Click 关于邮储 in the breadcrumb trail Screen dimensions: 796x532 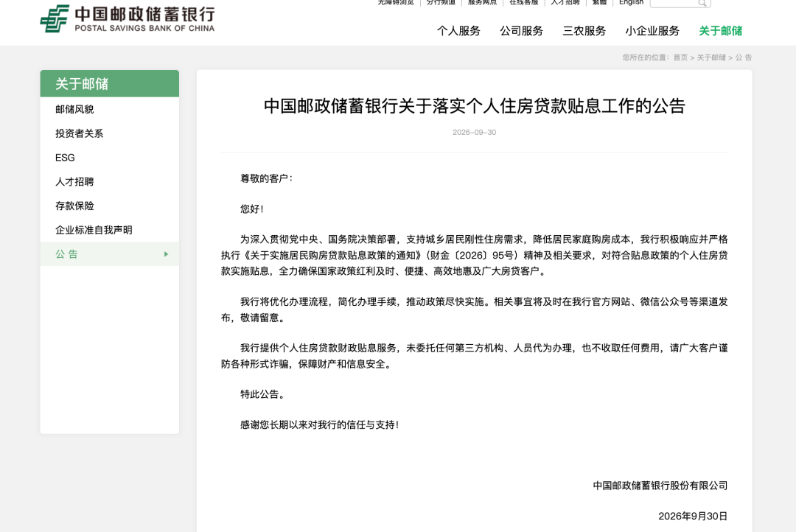coord(711,57)
